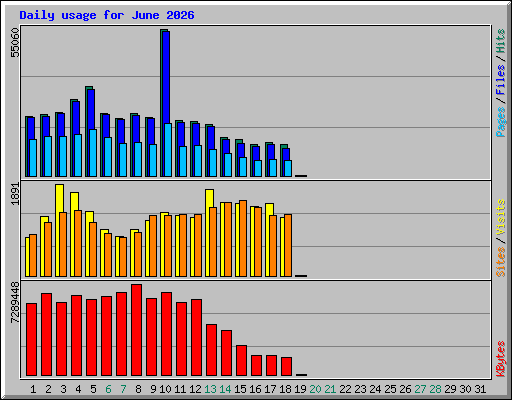
Task: Click the red KBytes bar for day 18
Action: (x=286, y=366)
